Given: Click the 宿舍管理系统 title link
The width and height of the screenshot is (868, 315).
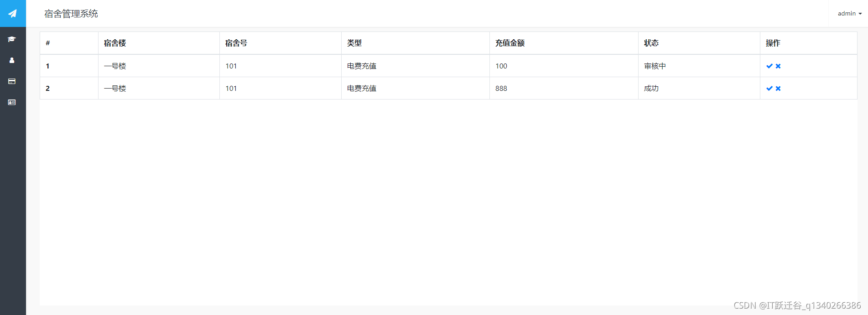Looking at the screenshot, I should (71, 14).
